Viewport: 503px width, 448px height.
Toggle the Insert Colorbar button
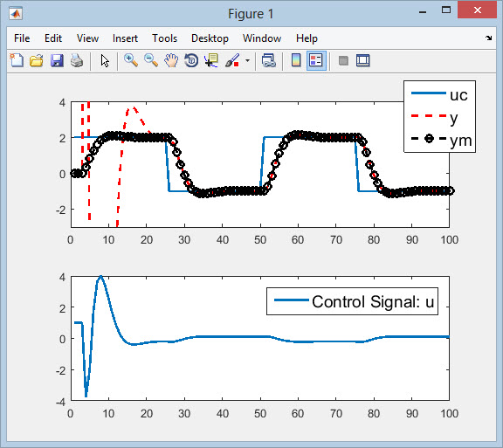tap(296, 60)
